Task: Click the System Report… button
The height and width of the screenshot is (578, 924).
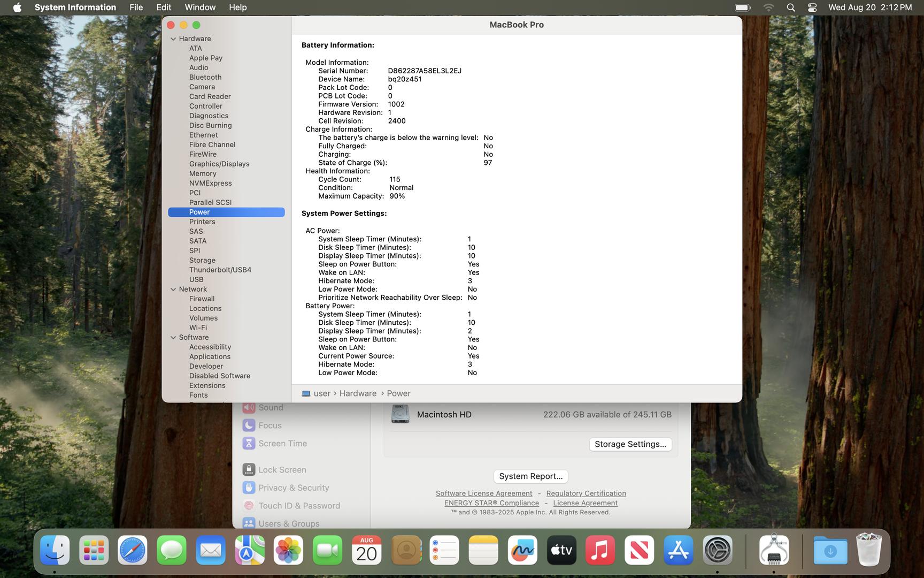Action: (x=530, y=476)
